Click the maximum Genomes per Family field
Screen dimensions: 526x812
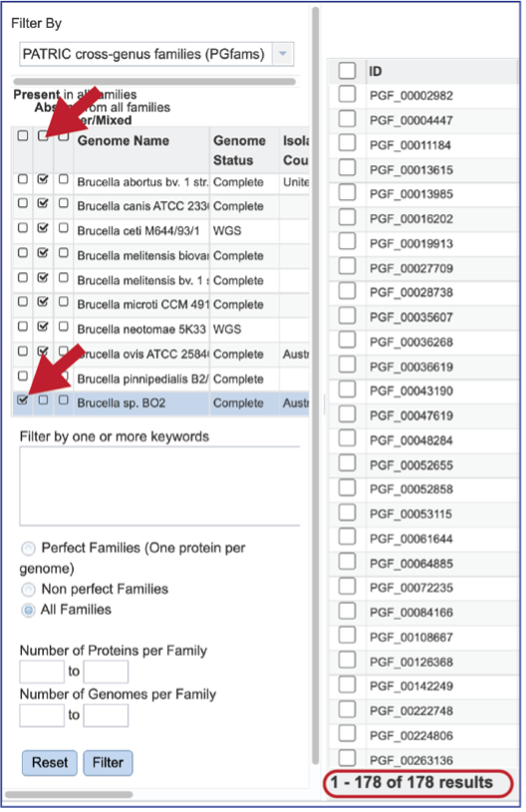click(106, 715)
